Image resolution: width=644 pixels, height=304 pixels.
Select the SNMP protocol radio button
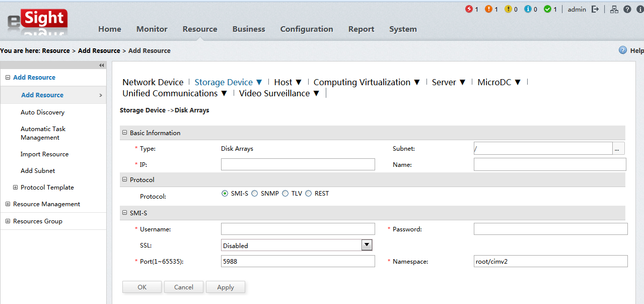pos(255,194)
